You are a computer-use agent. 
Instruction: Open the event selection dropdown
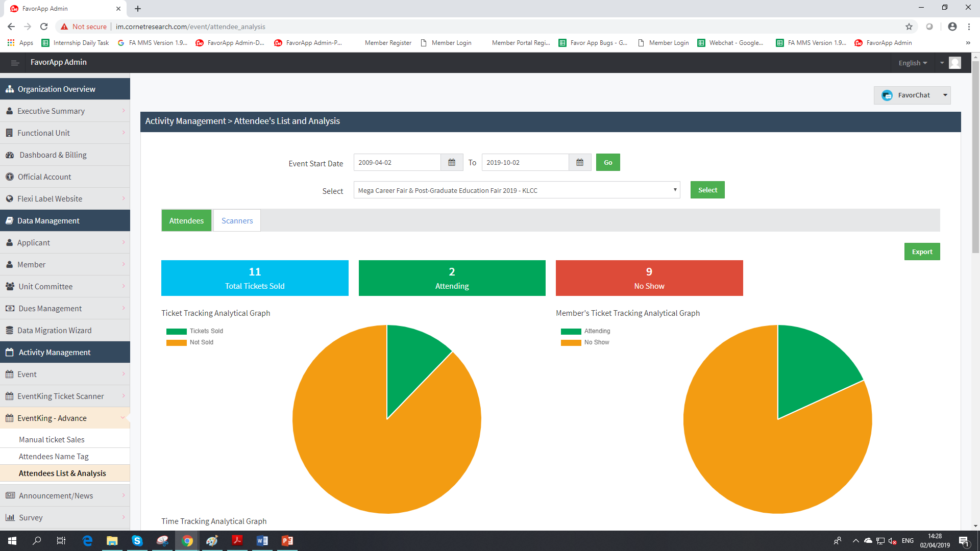[517, 190]
